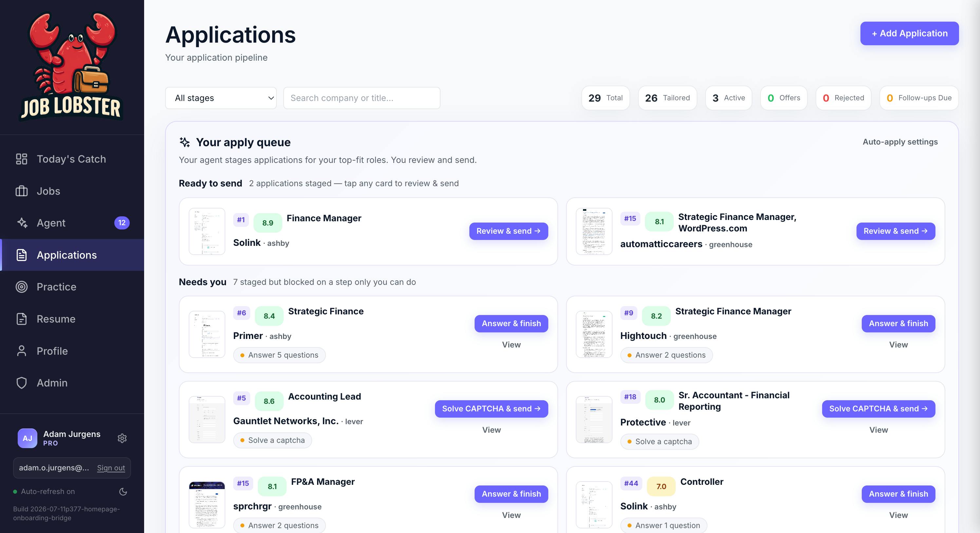Open Gauntlet Networks application thumbnail

tap(207, 420)
